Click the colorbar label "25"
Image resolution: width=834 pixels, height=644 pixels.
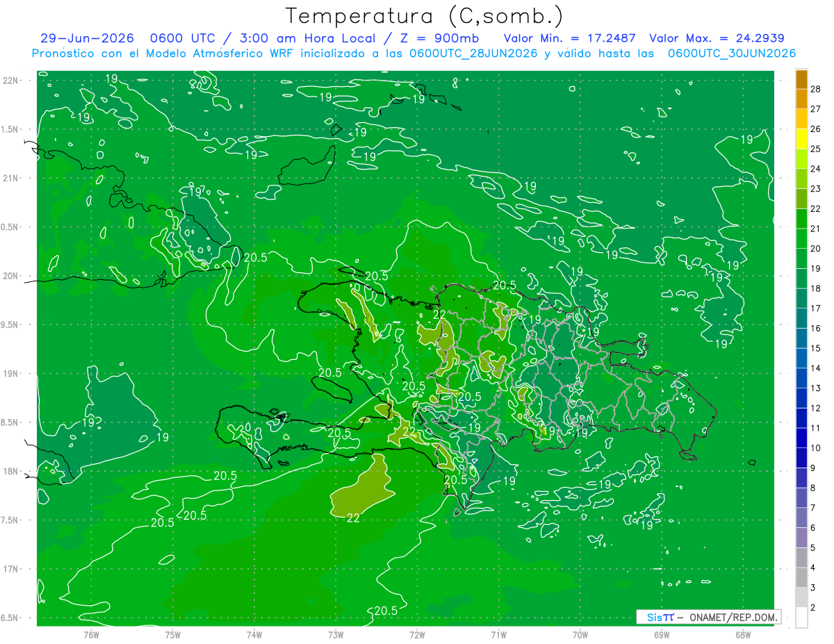click(x=816, y=149)
